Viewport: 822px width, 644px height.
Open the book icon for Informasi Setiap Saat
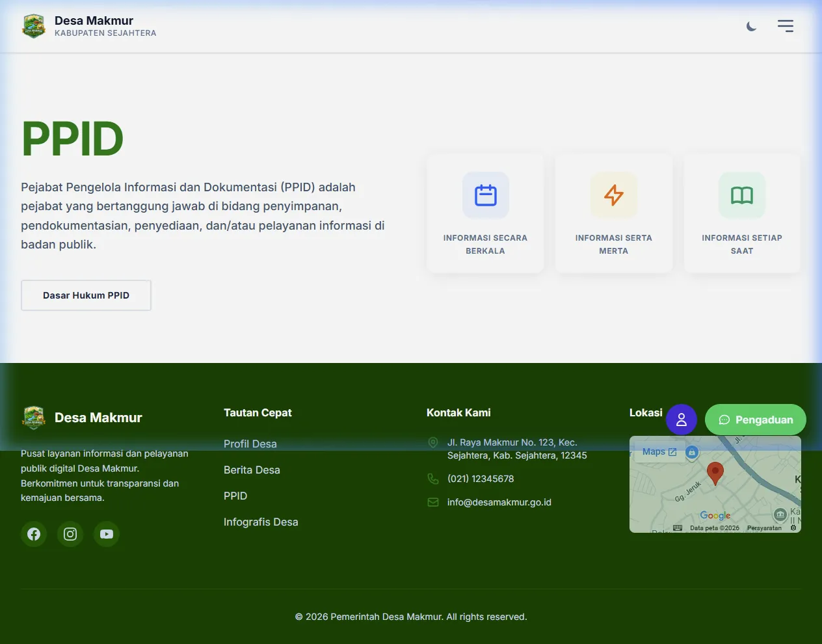point(741,195)
